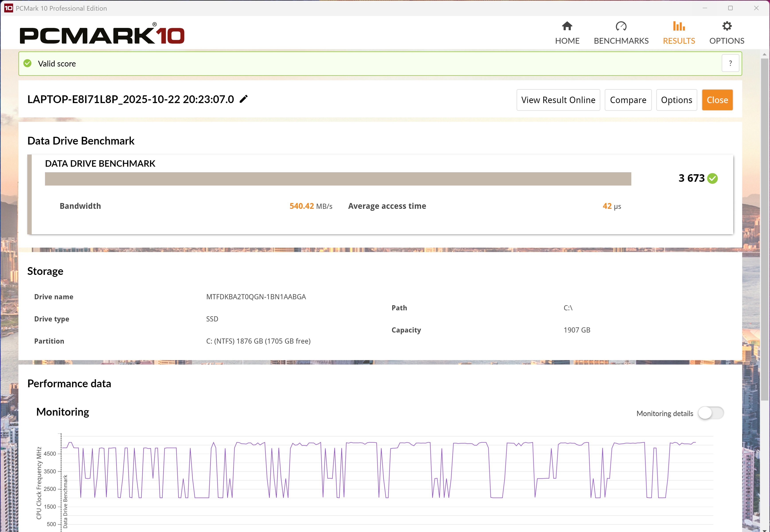Screen dimensions: 770x532
Task: Open the result Options button
Action: (676, 100)
